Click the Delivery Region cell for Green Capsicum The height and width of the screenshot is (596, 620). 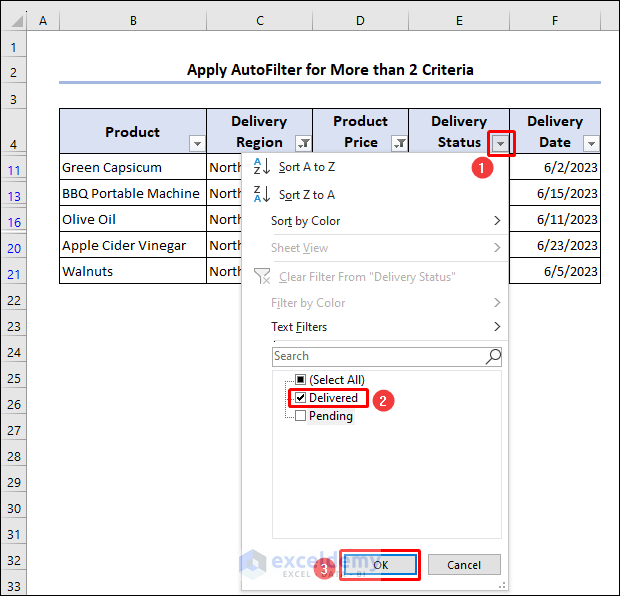pyautogui.click(x=224, y=167)
